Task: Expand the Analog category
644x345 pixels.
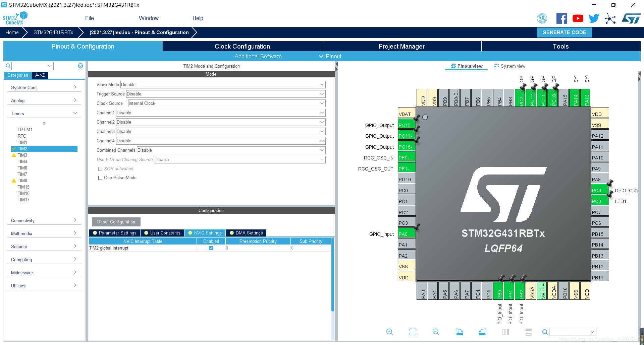Action: pyautogui.click(x=44, y=100)
